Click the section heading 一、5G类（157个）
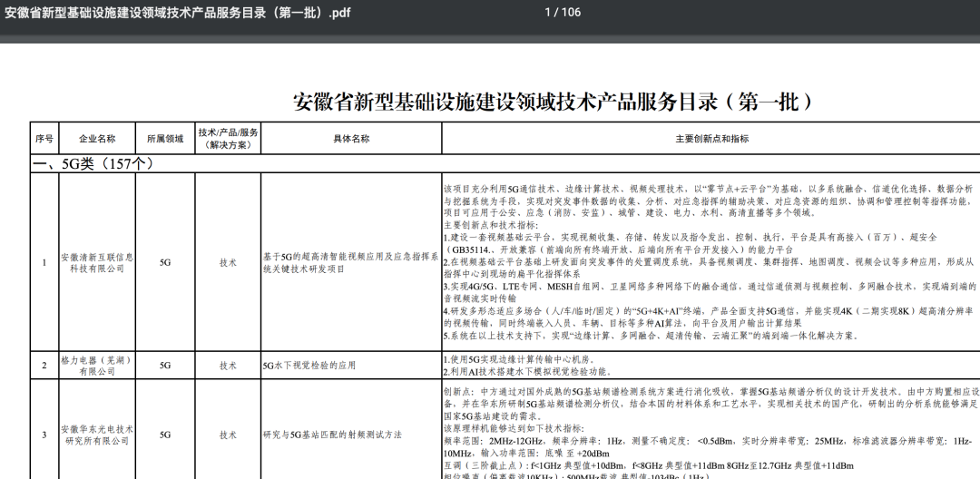 (x=93, y=163)
